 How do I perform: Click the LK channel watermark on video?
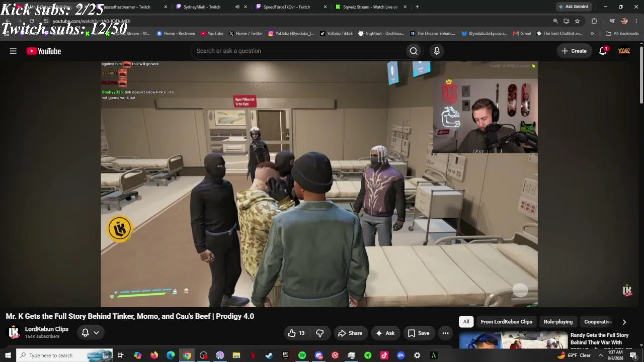click(627, 290)
